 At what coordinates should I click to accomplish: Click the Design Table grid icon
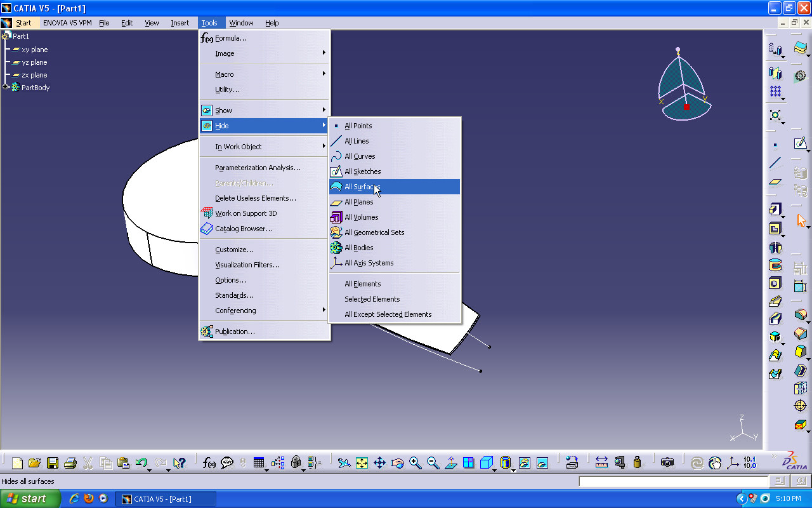click(259, 463)
